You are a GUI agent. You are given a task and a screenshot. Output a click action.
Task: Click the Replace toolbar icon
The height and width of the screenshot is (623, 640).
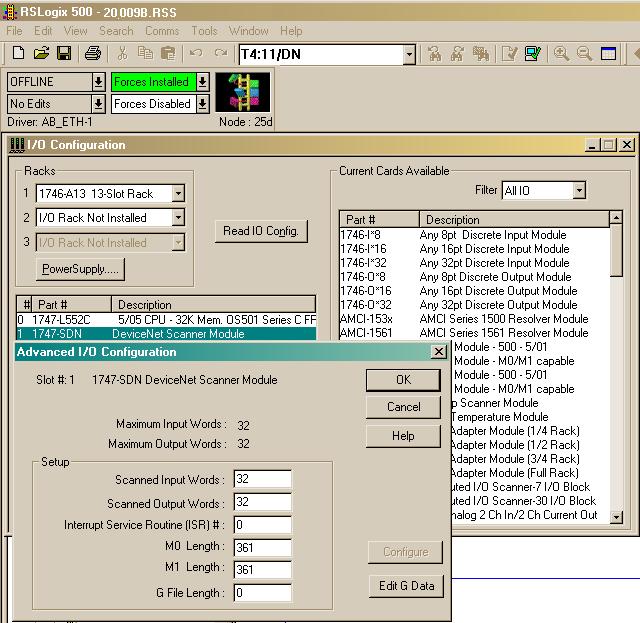480,53
